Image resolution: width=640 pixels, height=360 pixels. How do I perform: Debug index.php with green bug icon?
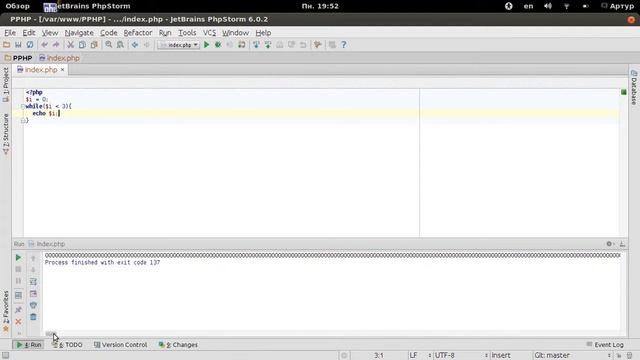pyautogui.click(x=218, y=45)
